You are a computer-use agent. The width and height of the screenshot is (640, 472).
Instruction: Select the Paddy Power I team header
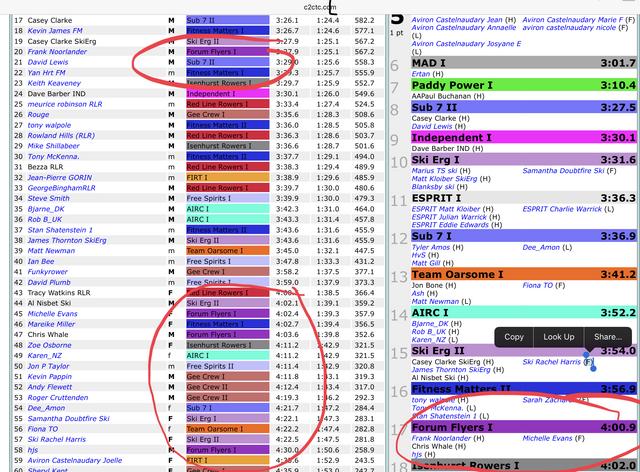click(x=524, y=85)
